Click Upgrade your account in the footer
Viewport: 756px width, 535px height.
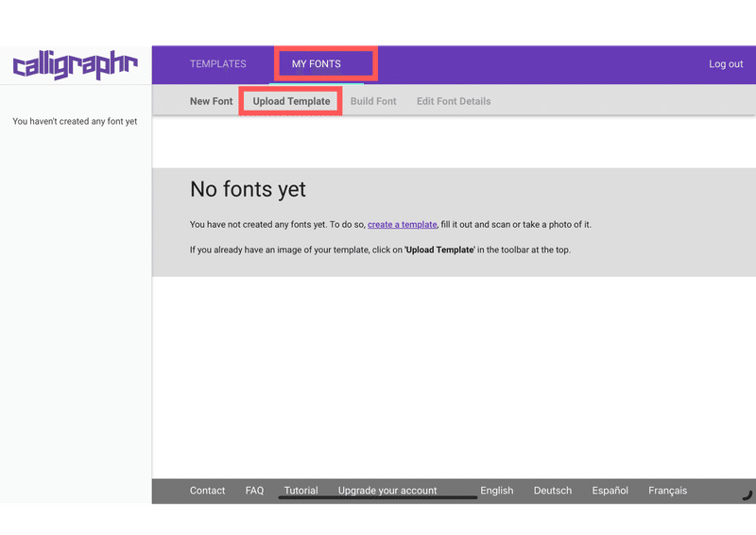pos(387,491)
